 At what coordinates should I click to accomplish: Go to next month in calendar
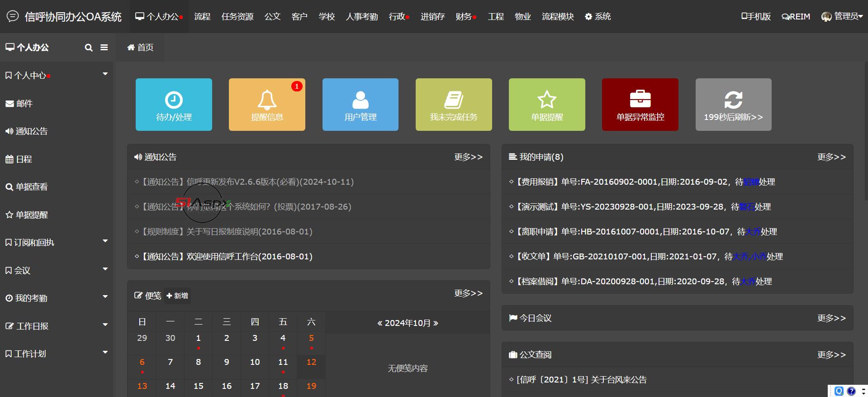(x=436, y=323)
